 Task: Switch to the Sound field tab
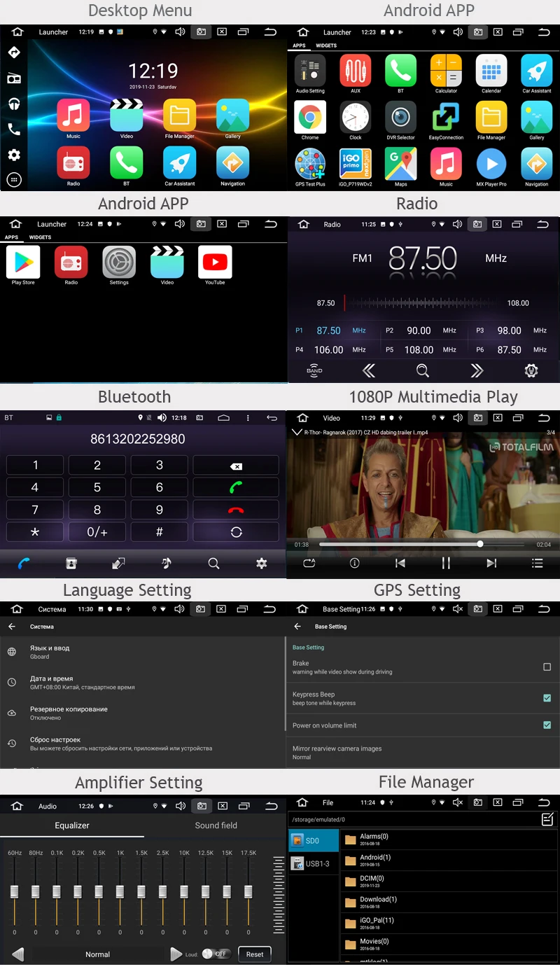click(216, 825)
